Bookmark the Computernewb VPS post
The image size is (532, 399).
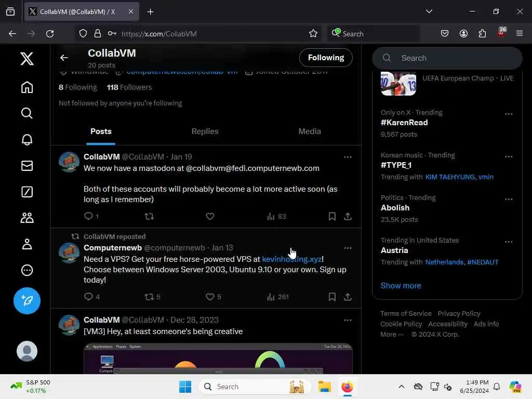pos(332,297)
